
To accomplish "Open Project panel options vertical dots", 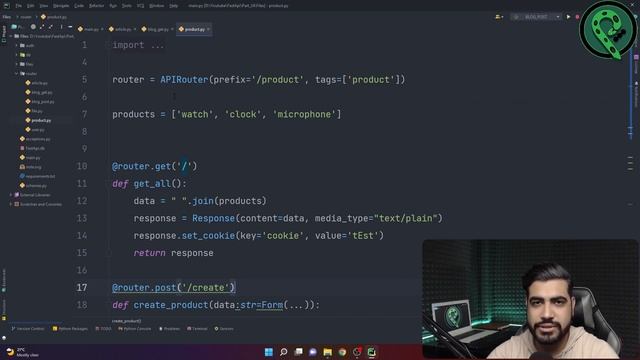I will (x=61, y=27).
